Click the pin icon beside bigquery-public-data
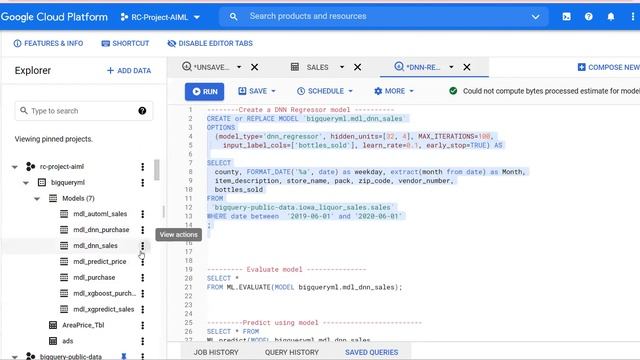Viewport: 640px width, 360px height. (x=124, y=356)
